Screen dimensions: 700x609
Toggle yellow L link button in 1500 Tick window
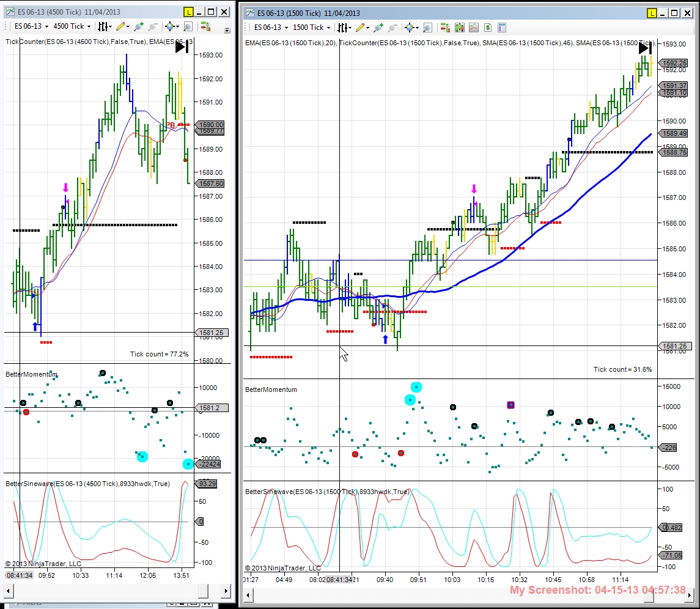(x=652, y=13)
